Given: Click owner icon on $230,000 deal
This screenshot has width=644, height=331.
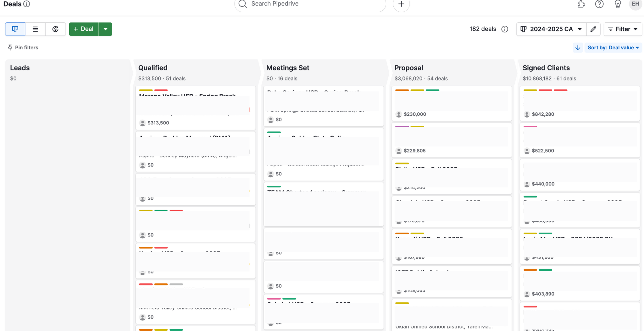Looking at the screenshot, I should [x=399, y=114].
